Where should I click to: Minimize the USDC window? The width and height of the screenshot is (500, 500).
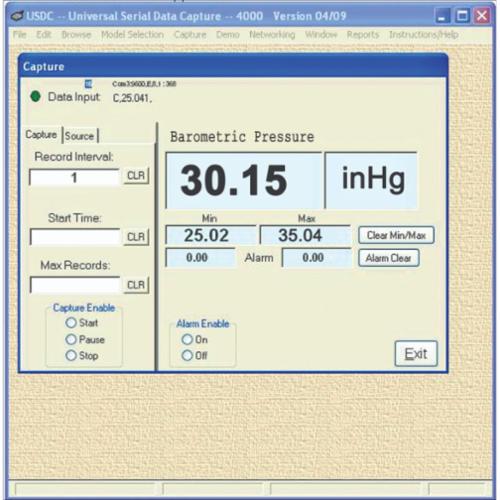coord(443,16)
